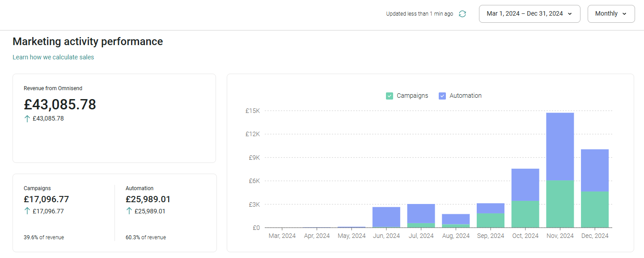Click the Sep, 2024 Campaigns bar segment
This screenshot has width=644, height=258.
pos(491,221)
